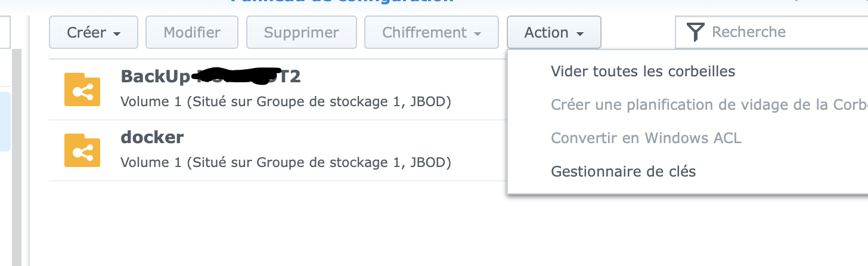Click the partially visible top-left text box
The height and width of the screenshot is (266, 868).
tap(5, 32)
